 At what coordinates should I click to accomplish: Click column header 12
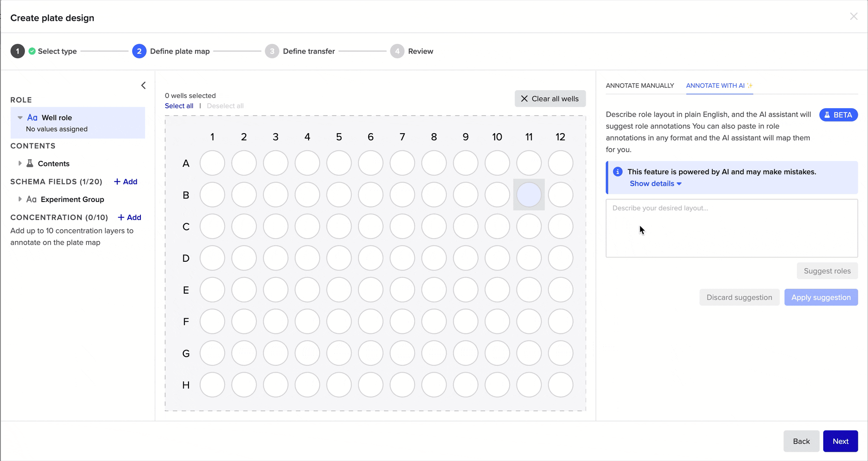[560, 137]
